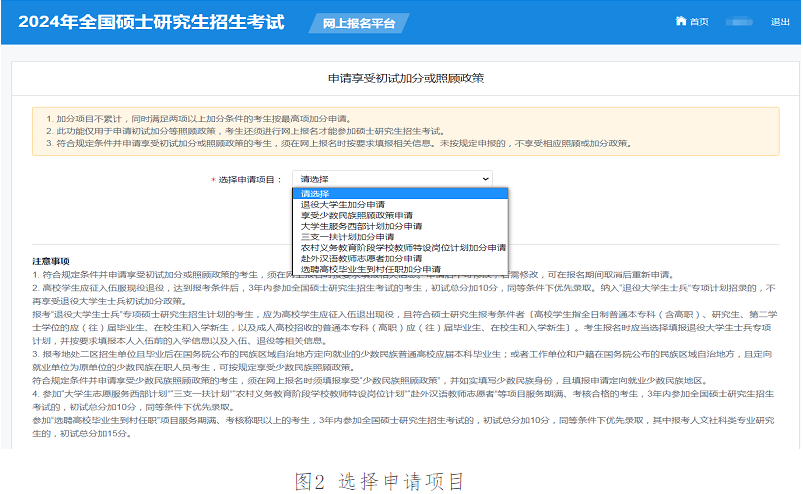This screenshot has height=494, width=803.
Task: Click the 申请享受初试加分或照顾政策 page heading
Action: pos(405,77)
